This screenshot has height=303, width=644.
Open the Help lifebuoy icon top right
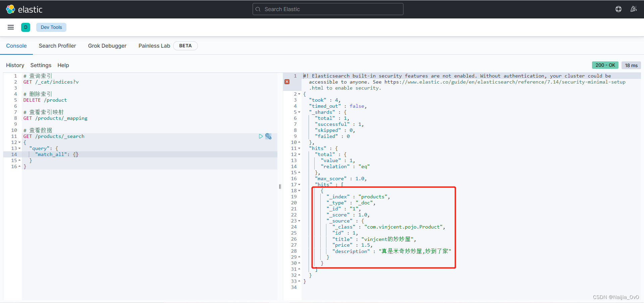[619, 9]
